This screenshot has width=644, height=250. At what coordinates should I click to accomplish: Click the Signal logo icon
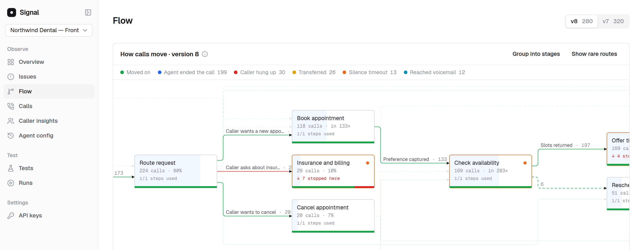pos(11,12)
